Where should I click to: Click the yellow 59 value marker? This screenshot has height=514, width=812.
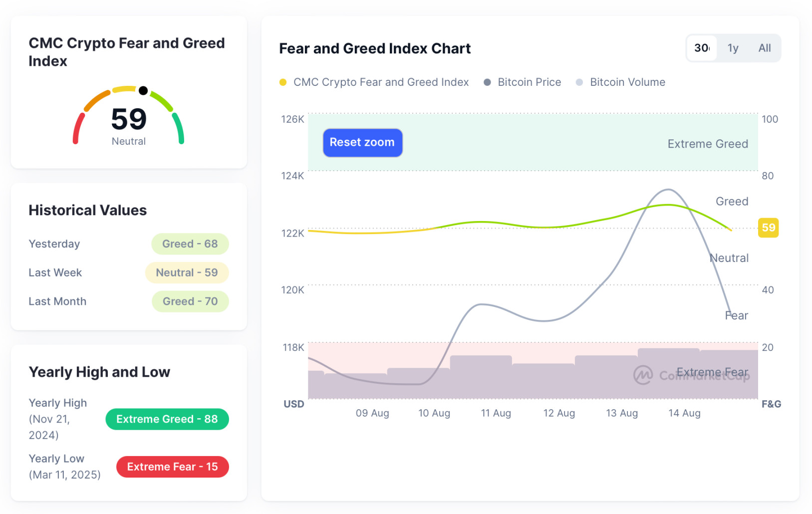click(x=768, y=228)
